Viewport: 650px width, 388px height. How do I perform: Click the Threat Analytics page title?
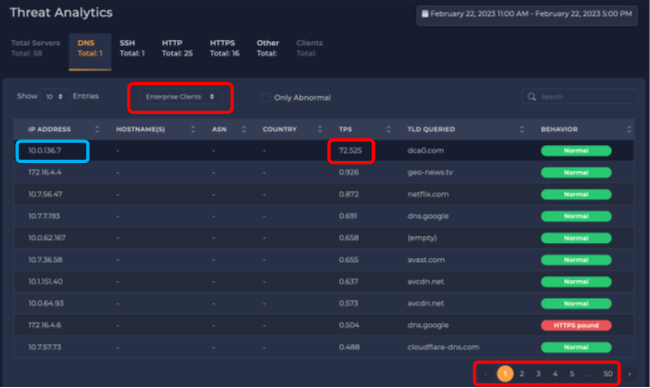pyautogui.click(x=61, y=13)
